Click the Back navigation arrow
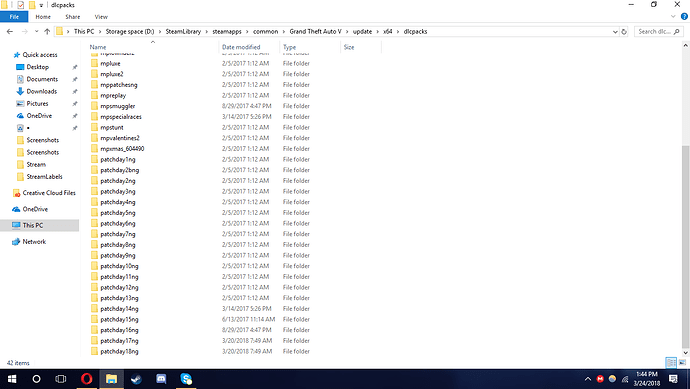This screenshot has height=389, width=690. coord(10,32)
